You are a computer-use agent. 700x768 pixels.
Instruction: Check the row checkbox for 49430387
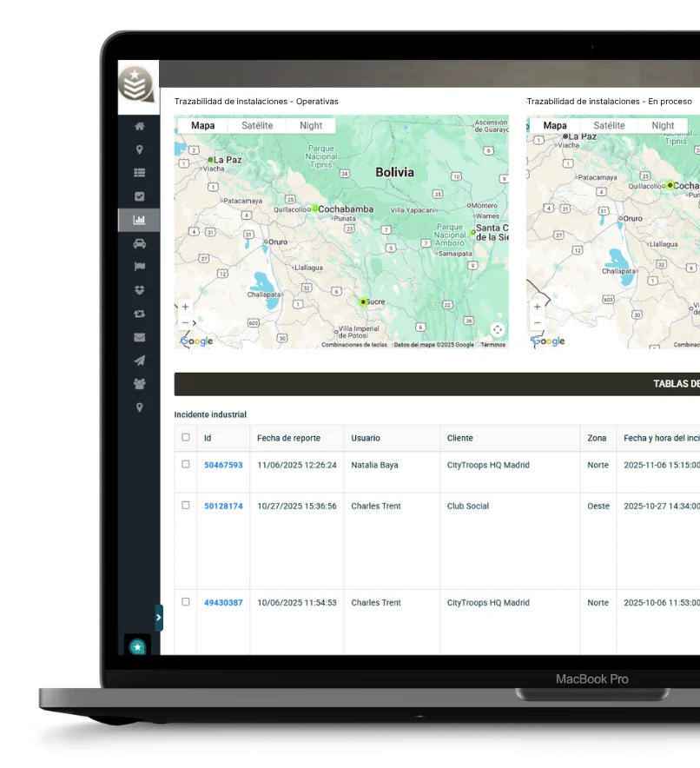(186, 601)
